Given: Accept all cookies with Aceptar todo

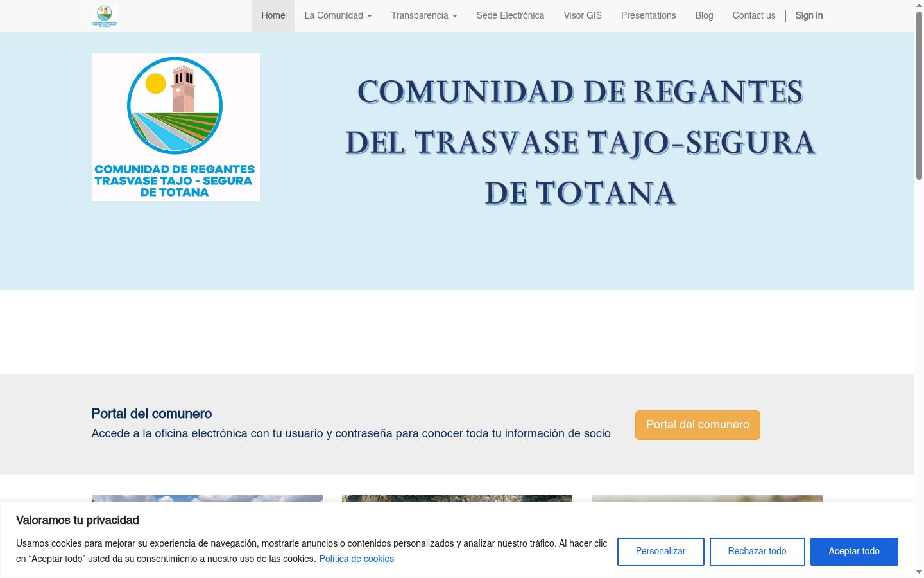Looking at the screenshot, I should (x=854, y=552).
